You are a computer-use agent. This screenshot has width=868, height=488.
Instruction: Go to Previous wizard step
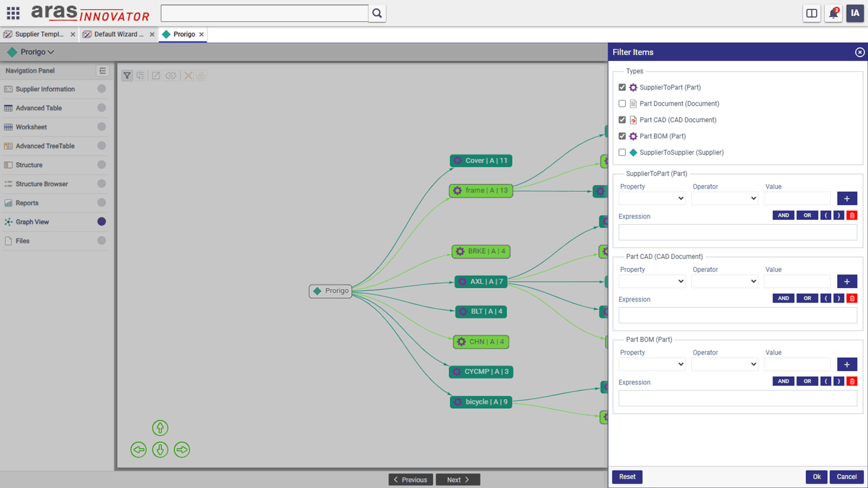pyautogui.click(x=411, y=480)
